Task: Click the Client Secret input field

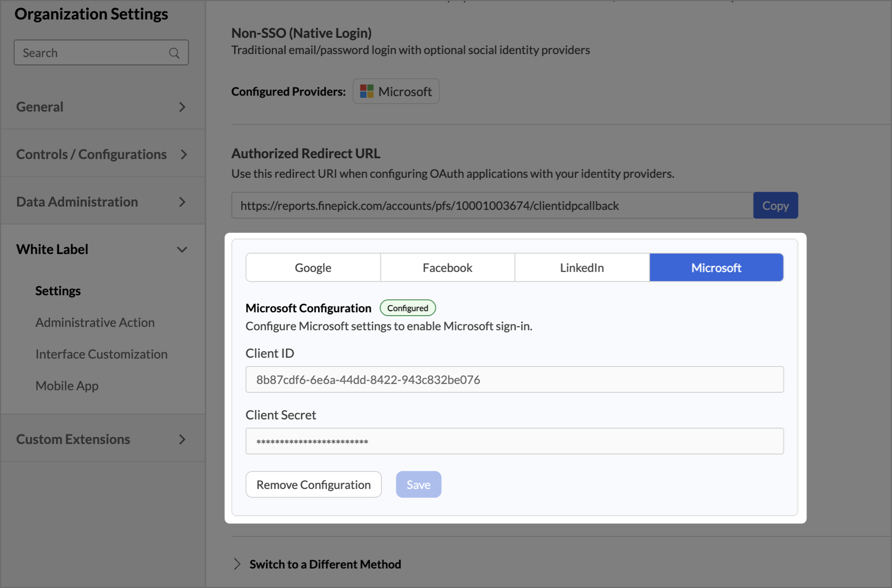Action: click(x=514, y=441)
